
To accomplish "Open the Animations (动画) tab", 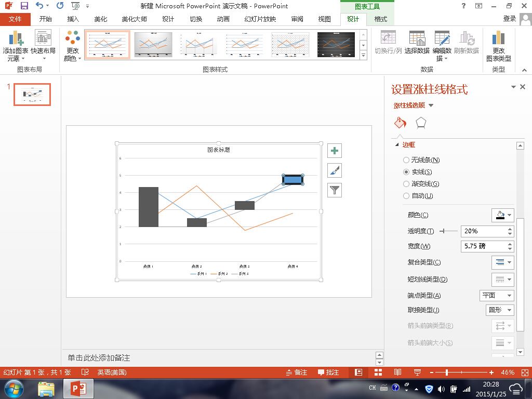I will (x=223, y=19).
